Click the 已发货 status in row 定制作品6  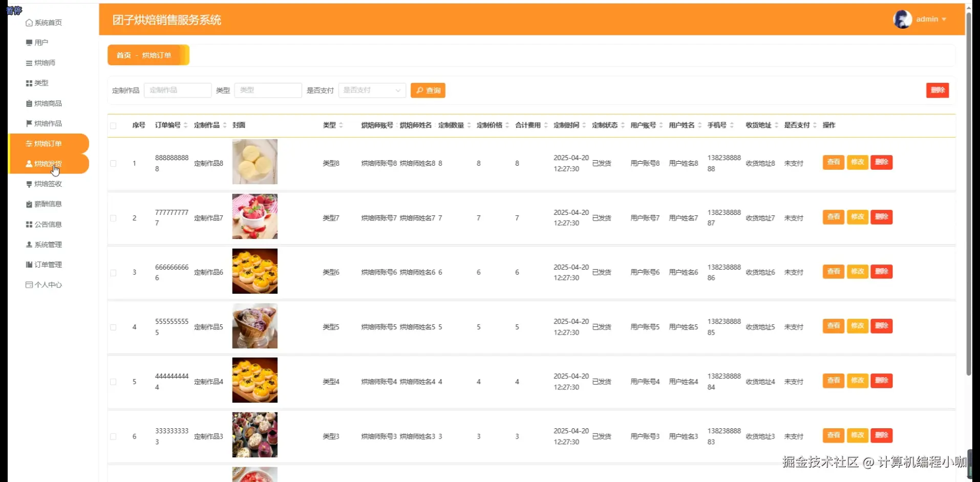(602, 273)
